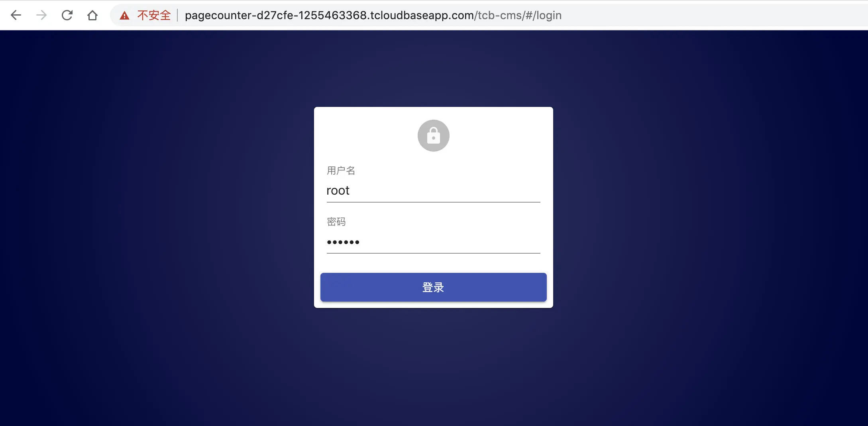Click the 密码 field label
The width and height of the screenshot is (868, 426).
[x=336, y=222]
